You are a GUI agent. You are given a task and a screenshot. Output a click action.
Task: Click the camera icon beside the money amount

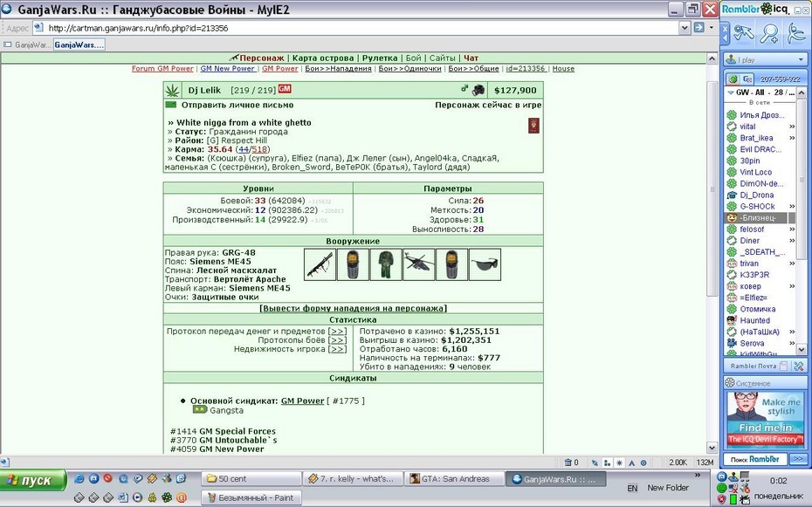478,90
